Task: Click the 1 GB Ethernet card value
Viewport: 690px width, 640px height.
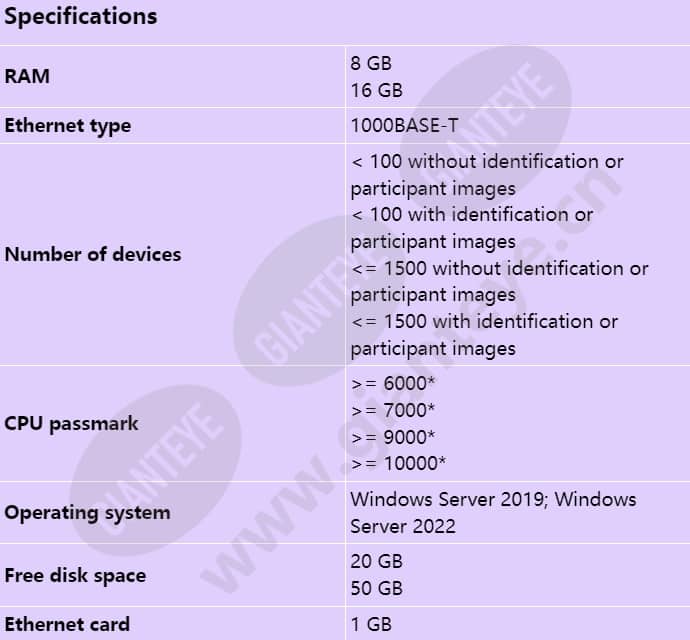Action: click(x=371, y=624)
